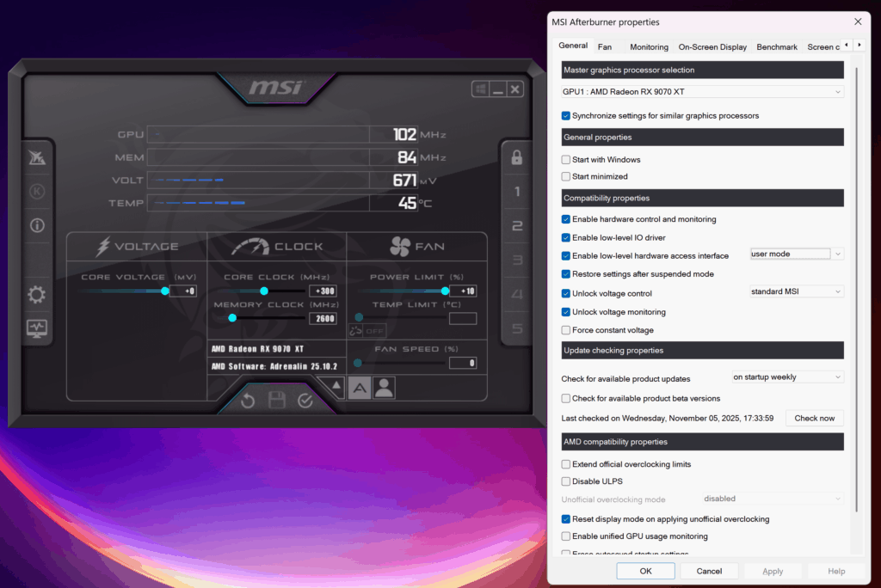Check Extend official overclocking limits
Viewport: 881px width, 588px height.
[566, 464]
